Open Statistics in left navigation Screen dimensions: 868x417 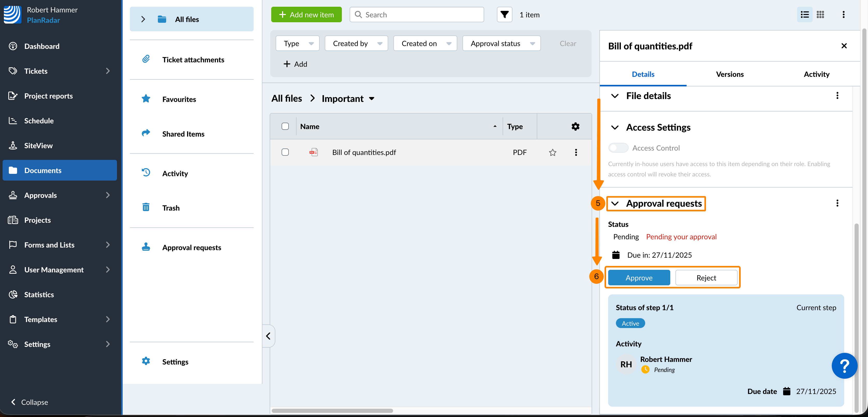click(x=39, y=294)
